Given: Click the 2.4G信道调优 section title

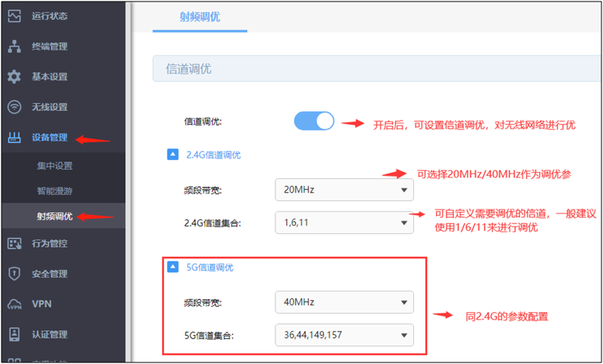Looking at the screenshot, I should [213, 155].
